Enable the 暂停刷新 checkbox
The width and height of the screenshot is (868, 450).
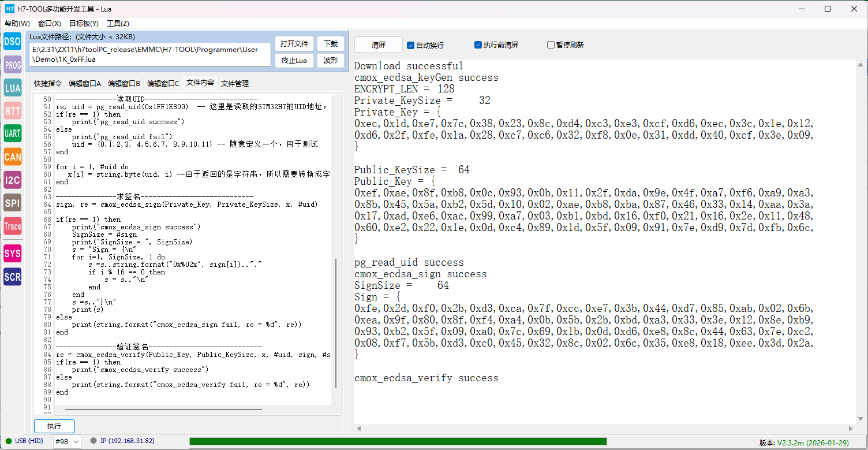coord(551,44)
